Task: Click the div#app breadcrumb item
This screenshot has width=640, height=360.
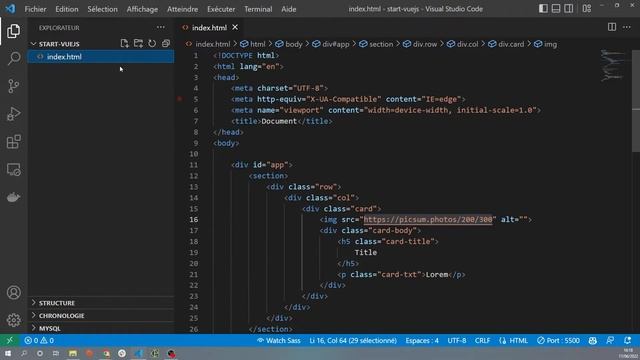Action: pos(331,44)
